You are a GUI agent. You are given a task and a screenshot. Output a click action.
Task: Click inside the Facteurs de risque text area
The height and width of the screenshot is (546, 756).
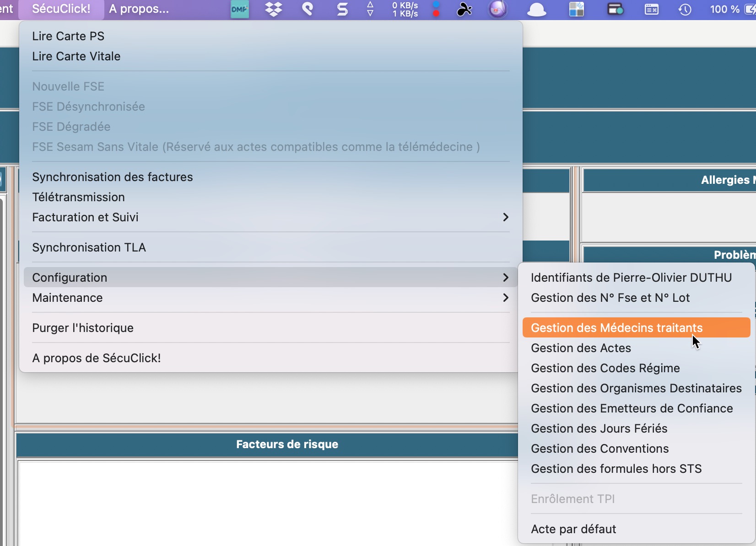coord(268,503)
